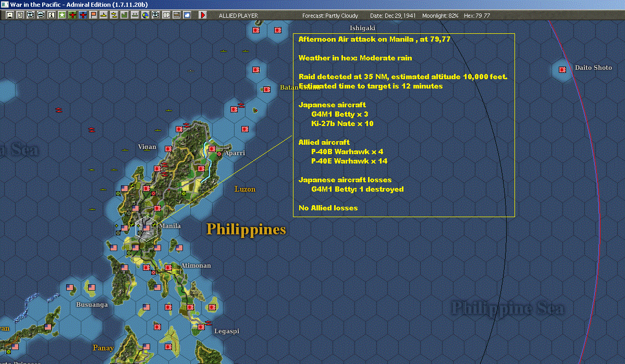Screen dimensions: 625x364
Task: Click the single yellow ship toolbar icon
Action: (103, 15)
